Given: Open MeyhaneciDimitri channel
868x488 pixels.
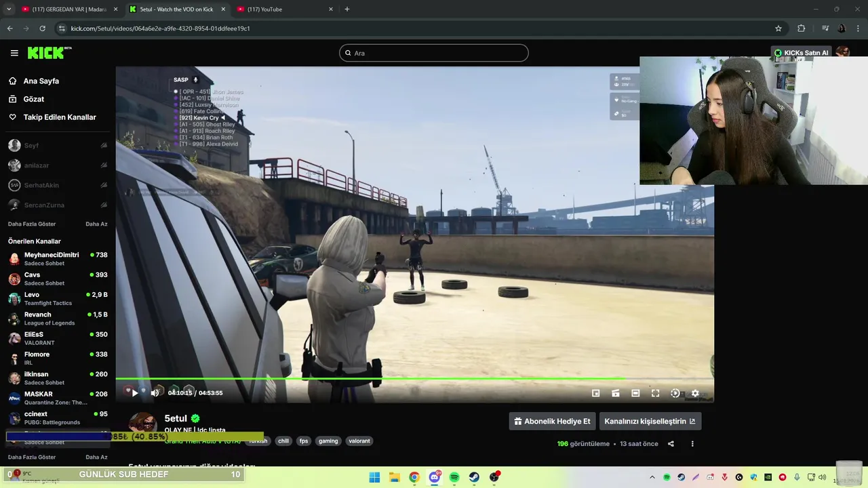Looking at the screenshot, I should (x=58, y=259).
